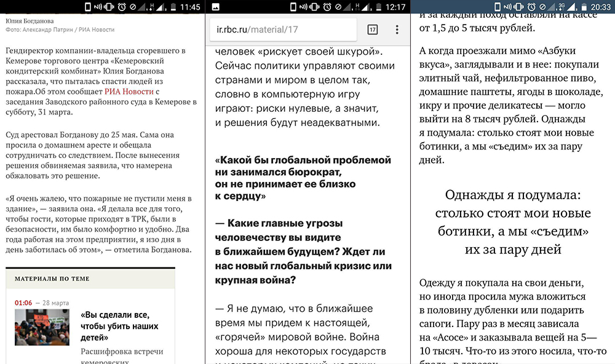Tap the ir.rbc.ru/material/17 address bar
The image size is (615, 364).
coord(283,30)
